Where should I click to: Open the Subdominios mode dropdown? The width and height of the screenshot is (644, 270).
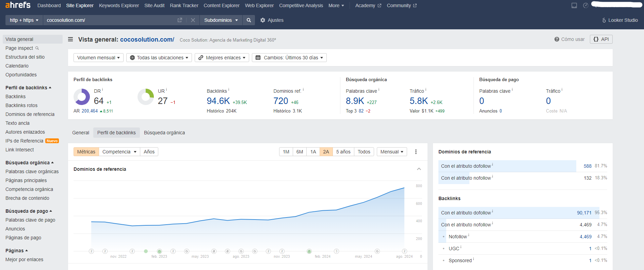coord(221,20)
